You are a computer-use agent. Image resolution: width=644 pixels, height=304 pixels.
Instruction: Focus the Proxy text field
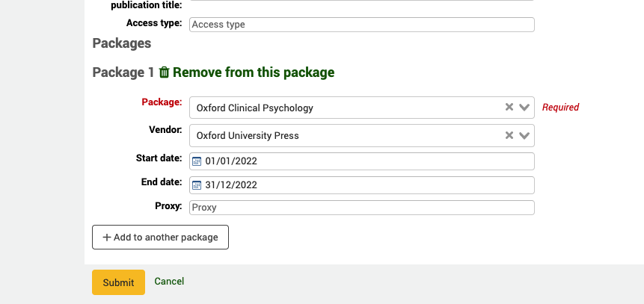coord(362,208)
